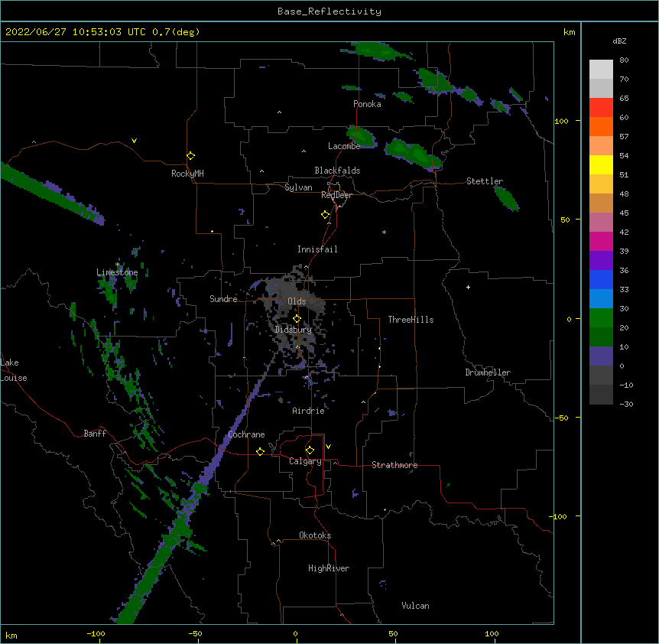The image size is (659, 644).
Task: Pick the slate-blue 10 dBZ legend swatch
Action: (x=601, y=356)
